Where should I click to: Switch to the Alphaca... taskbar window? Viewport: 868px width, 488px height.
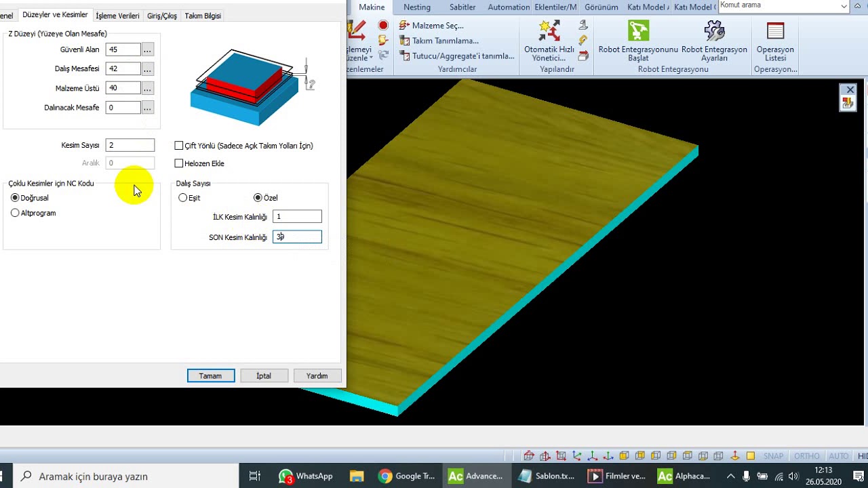tap(684, 476)
